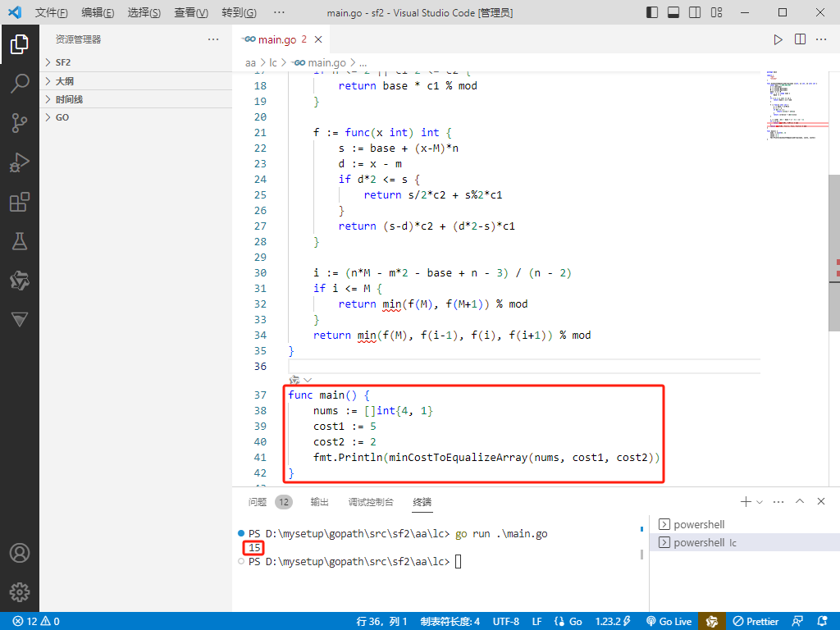The image size is (840, 630).
Task: Open the Extensions view icon
Action: [x=20, y=202]
